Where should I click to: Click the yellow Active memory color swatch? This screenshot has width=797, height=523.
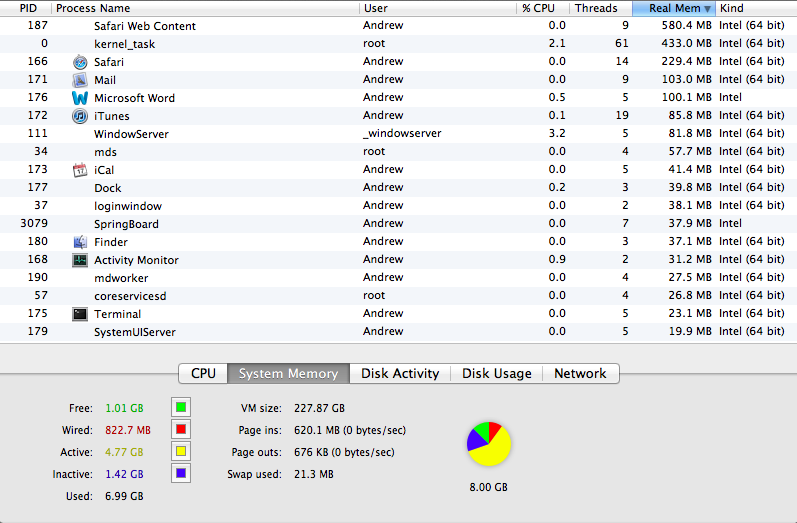181,451
